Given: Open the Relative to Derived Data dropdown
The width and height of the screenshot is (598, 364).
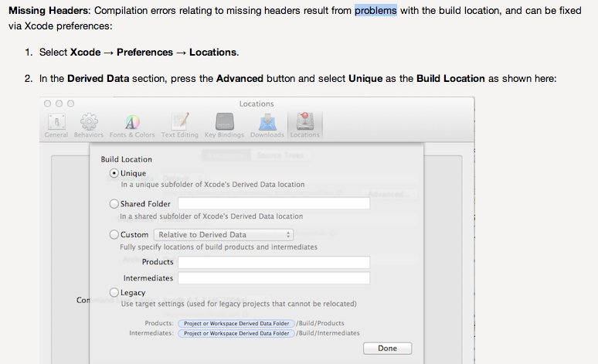Looking at the screenshot, I should pos(223,235).
